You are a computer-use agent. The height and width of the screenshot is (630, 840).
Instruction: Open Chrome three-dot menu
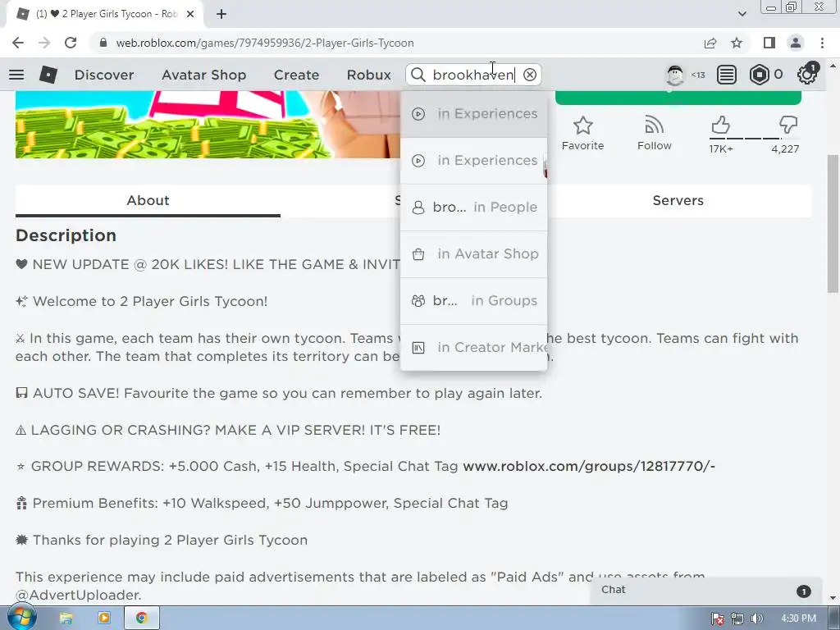[x=822, y=43]
